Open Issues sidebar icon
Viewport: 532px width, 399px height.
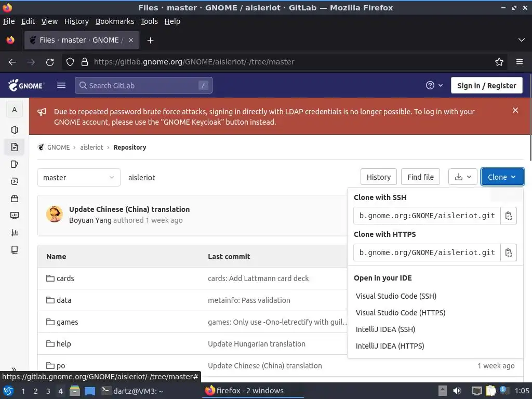14,164
